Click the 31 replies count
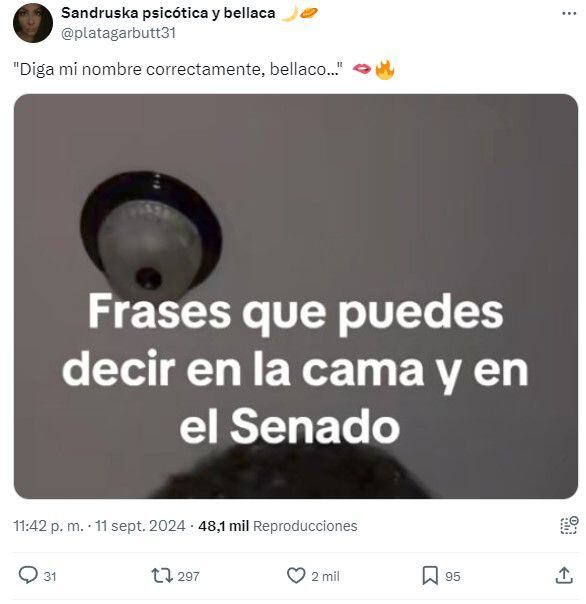 (50, 577)
